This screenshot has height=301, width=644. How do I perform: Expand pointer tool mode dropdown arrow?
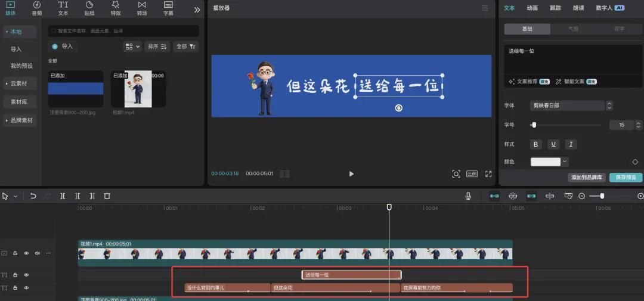tap(16, 196)
